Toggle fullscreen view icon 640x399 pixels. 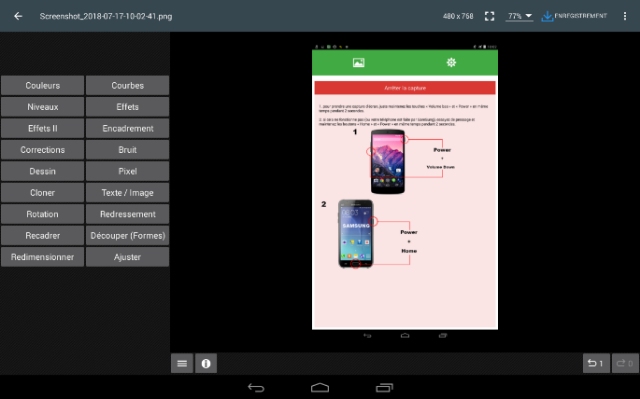[489, 16]
